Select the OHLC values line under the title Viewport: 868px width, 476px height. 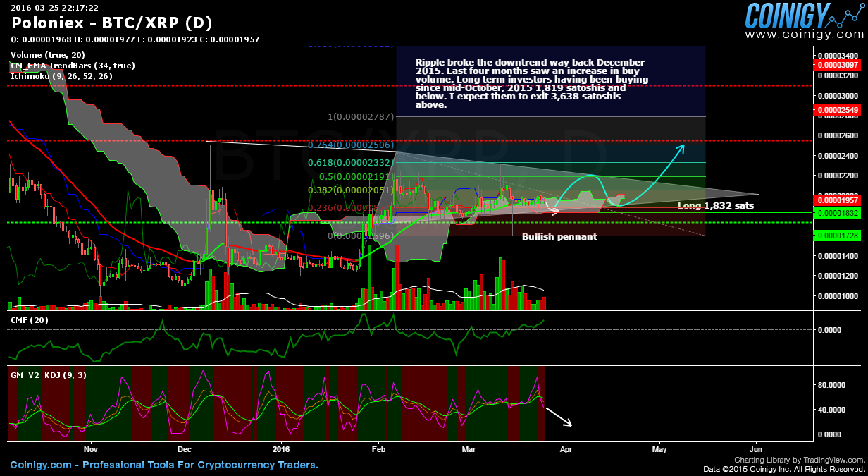(135, 39)
